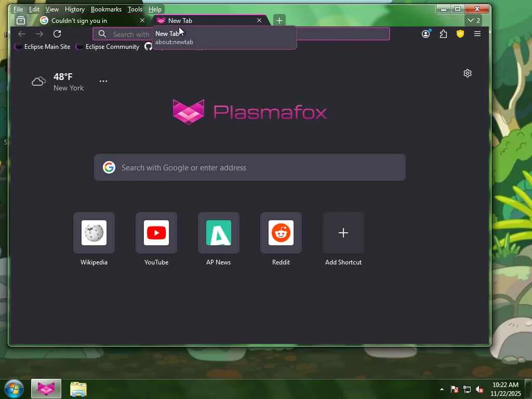
Task: Focus the address bar search field
Action: click(x=241, y=34)
